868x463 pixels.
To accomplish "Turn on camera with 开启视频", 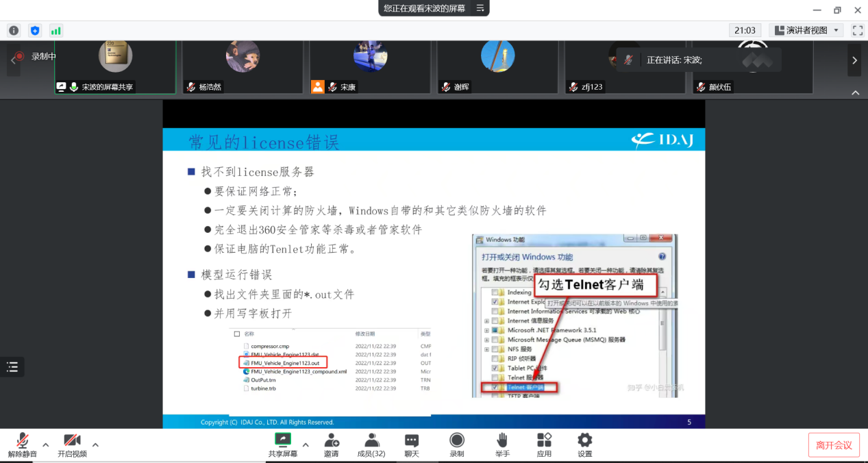I will point(72,445).
